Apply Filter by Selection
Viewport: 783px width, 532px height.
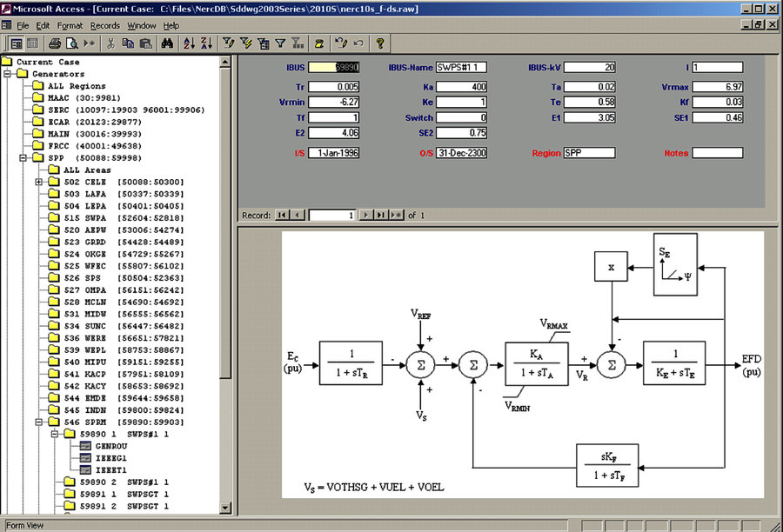228,43
